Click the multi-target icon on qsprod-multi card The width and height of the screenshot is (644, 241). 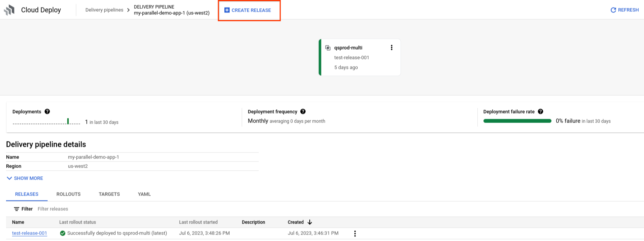pos(328,48)
